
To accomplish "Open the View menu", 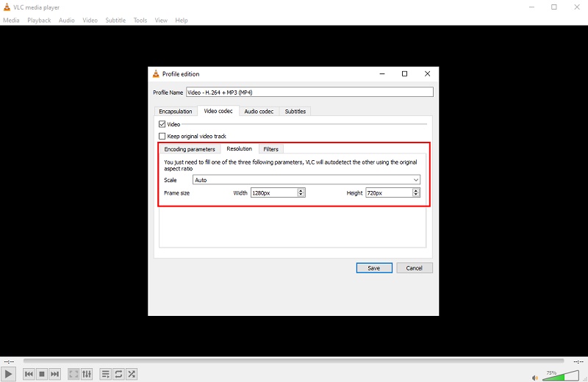I will click(x=161, y=21).
